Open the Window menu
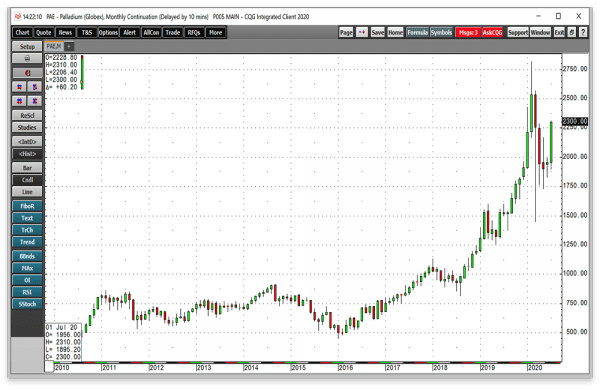The height and width of the screenshot is (390, 600). click(x=540, y=33)
